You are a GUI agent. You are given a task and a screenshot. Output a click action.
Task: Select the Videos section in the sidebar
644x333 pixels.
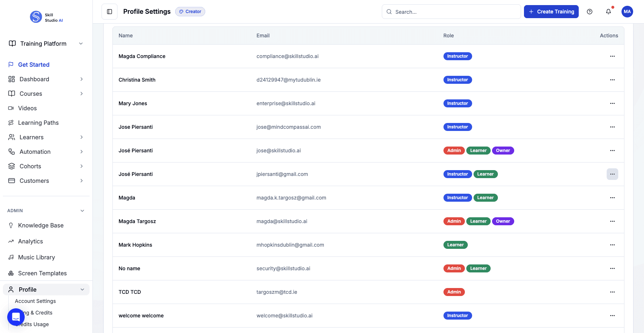[27, 108]
